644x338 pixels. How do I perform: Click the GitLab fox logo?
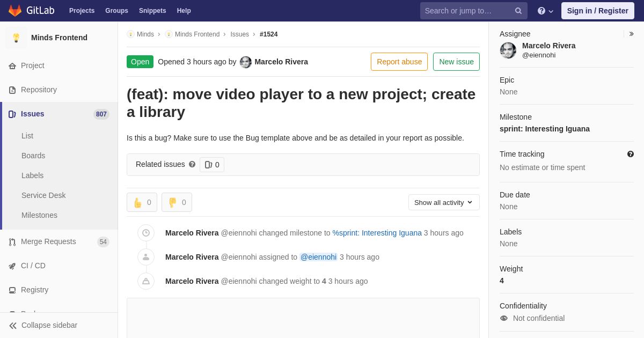point(15,11)
